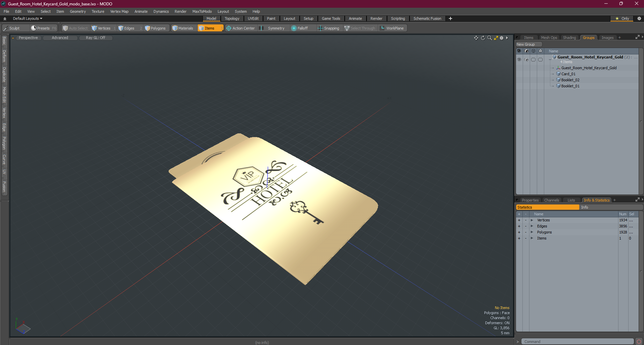
Task: Toggle the Only star button
Action: [622, 18]
